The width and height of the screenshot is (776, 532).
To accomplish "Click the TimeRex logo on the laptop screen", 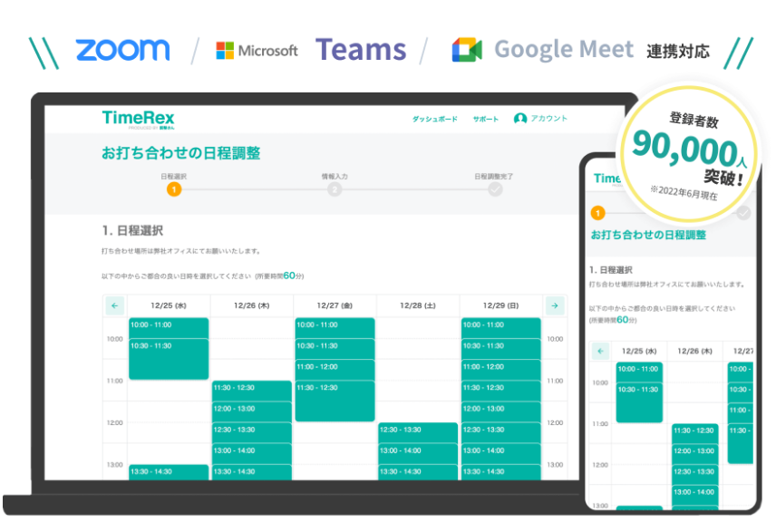I will [138, 120].
